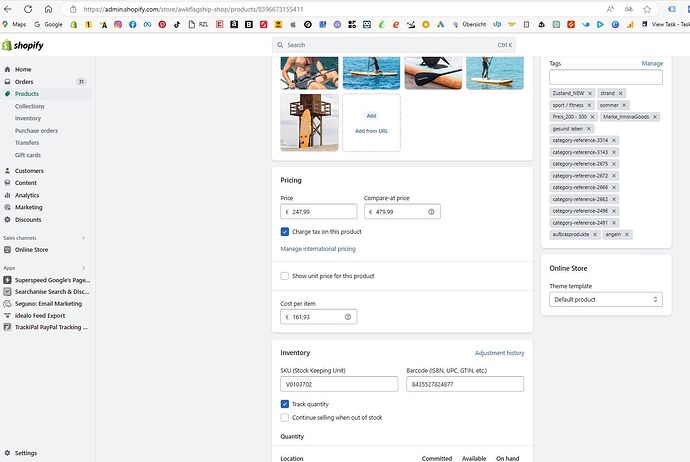The image size is (690, 462).
Task: Edit the Price field 247,99
Action: 319,212
